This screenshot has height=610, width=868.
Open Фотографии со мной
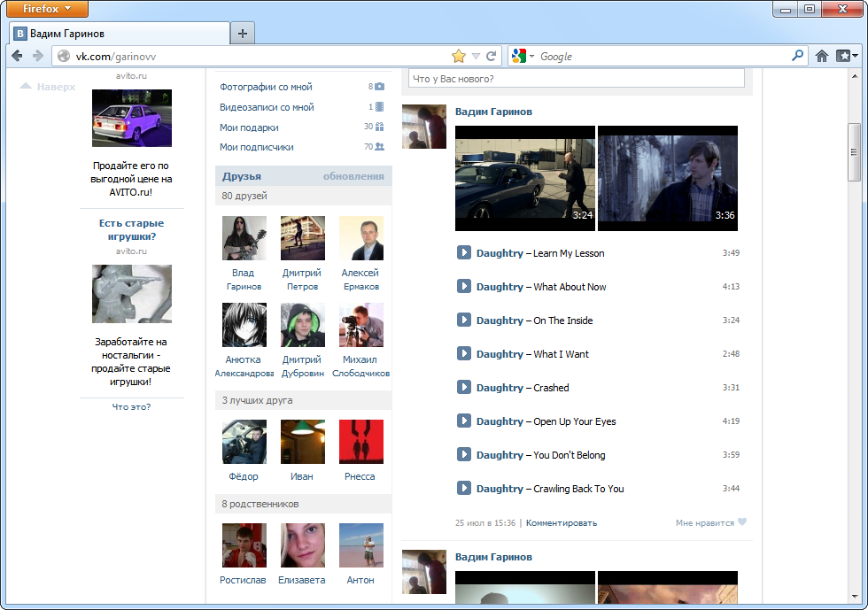(266, 87)
